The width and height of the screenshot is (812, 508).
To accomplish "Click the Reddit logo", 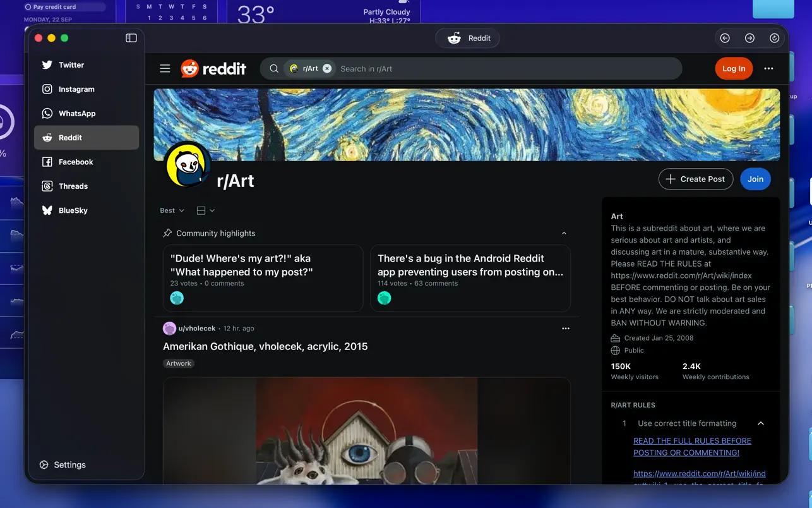I will click(213, 69).
